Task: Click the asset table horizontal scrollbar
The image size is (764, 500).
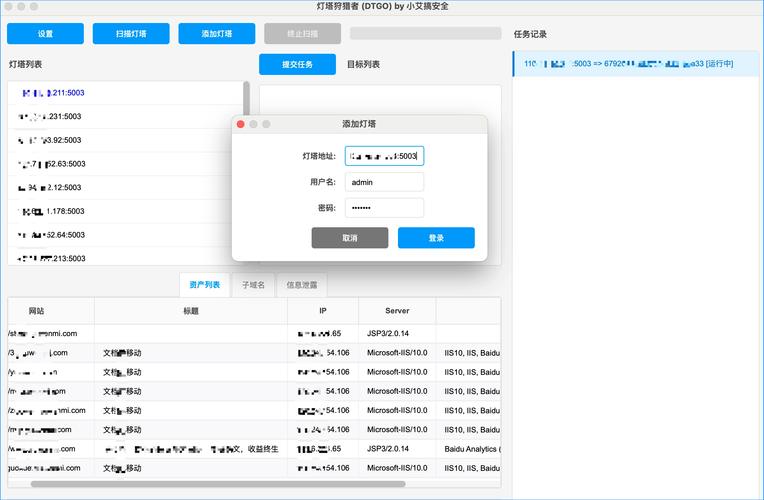Action: [x=218, y=484]
